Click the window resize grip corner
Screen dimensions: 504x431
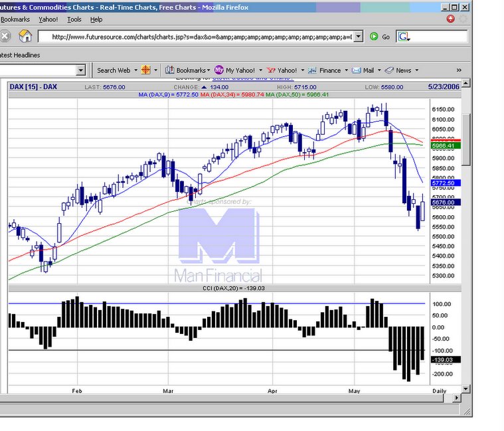(x=467, y=411)
